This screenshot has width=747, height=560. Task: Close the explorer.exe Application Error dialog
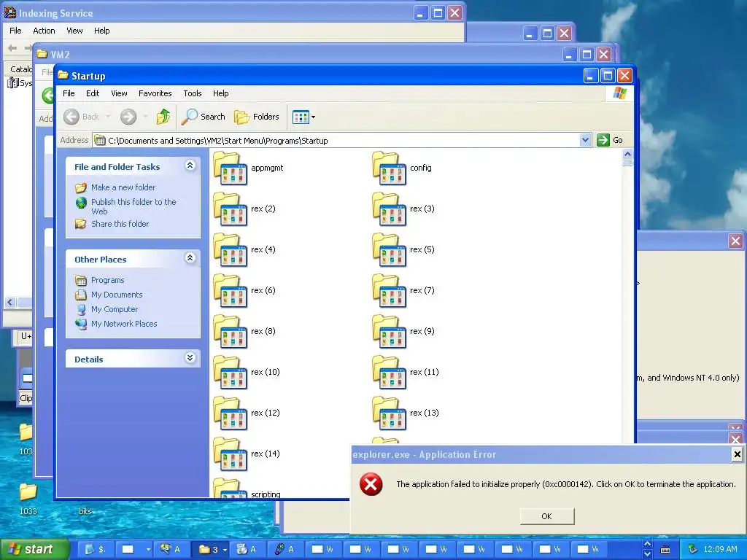(x=737, y=454)
